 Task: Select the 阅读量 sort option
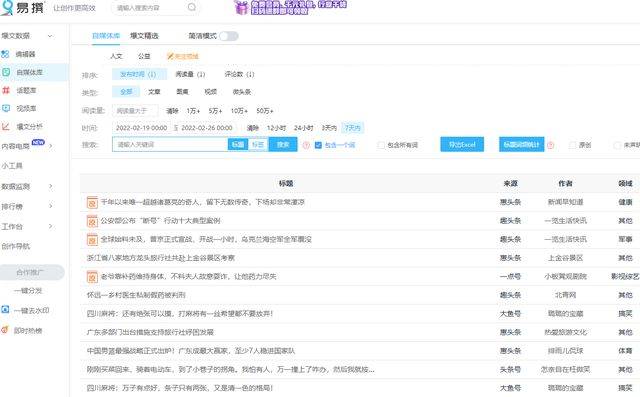(x=190, y=74)
